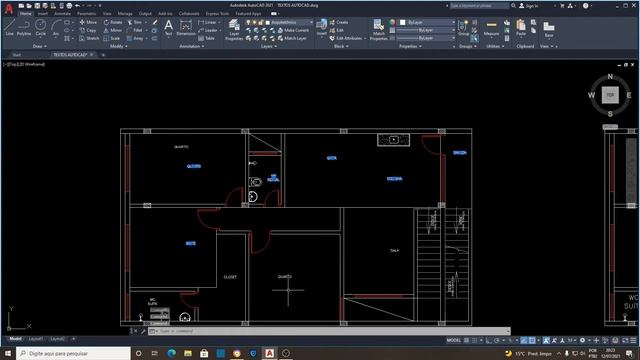The image size is (640, 360).
Task: Toggle annotation visibility in status bar
Action: (546, 340)
